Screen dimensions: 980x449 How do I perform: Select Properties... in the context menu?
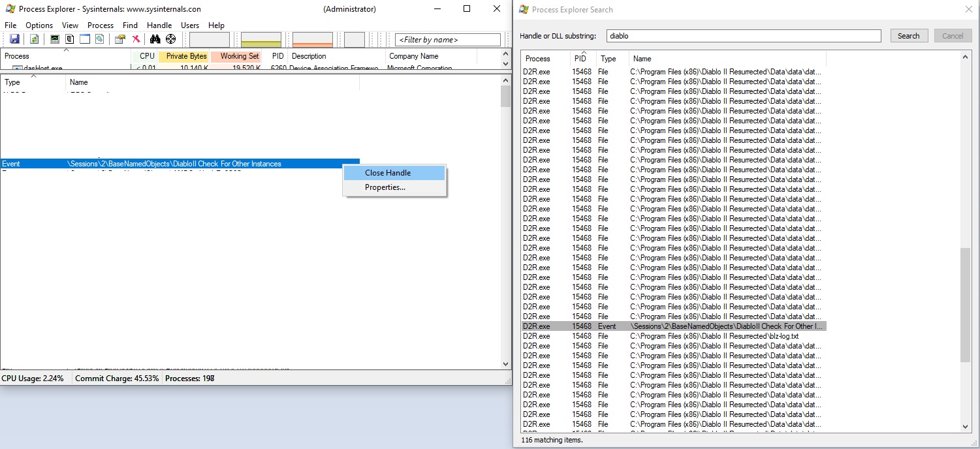pos(385,187)
